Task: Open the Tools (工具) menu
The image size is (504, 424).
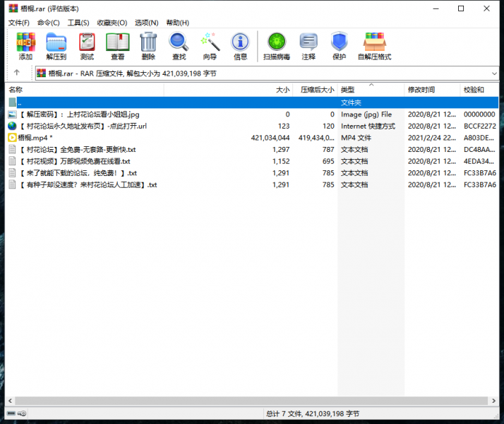Action: pos(78,23)
